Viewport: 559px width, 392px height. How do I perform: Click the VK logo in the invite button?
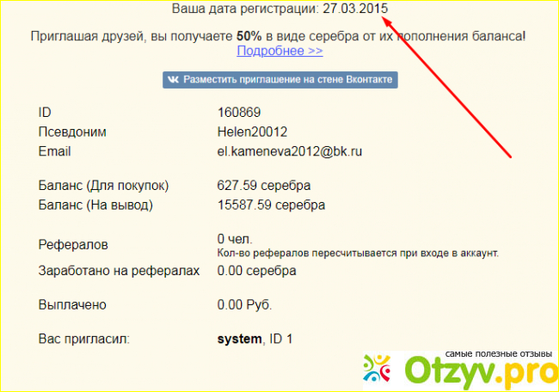[173, 79]
